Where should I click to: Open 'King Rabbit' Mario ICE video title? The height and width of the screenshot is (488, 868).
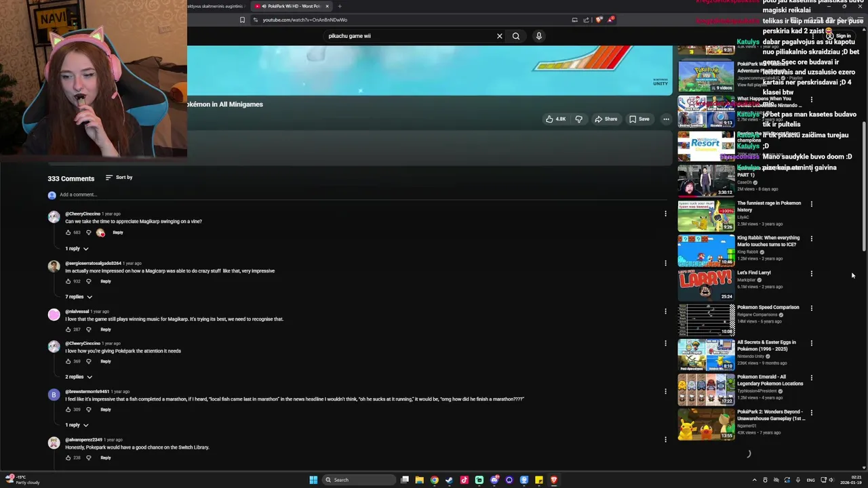coord(768,241)
